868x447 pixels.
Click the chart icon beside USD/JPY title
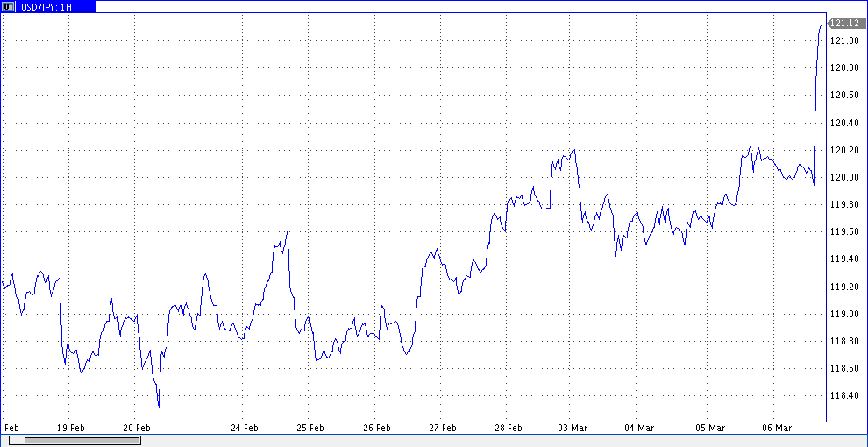(x=8, y=7)
